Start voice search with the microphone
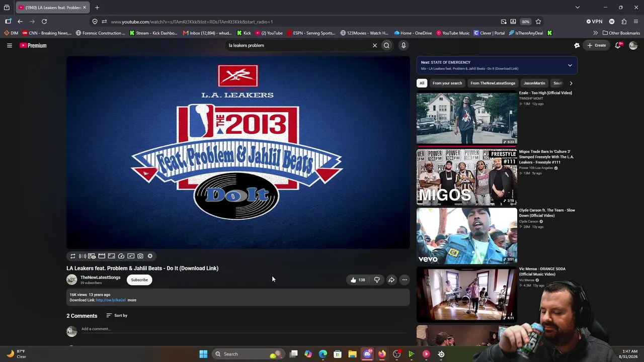Screen dimensions: 644x362 (404, 45)
